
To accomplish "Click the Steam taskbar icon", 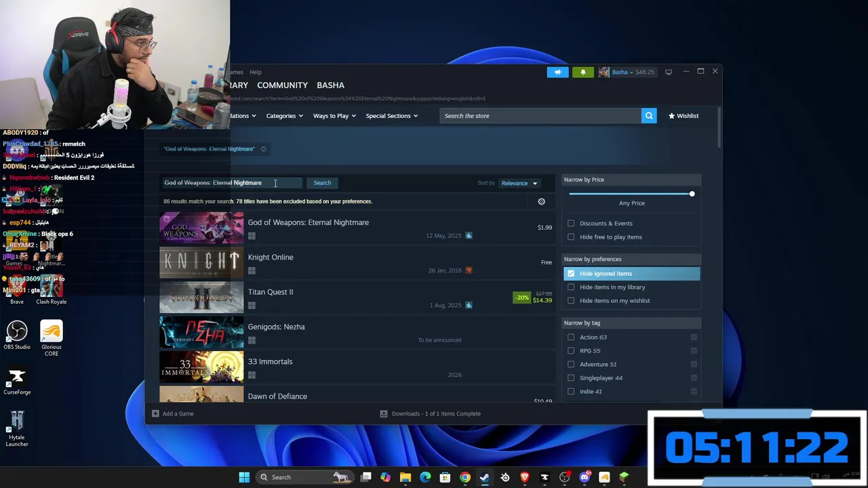I will coord(485,477).
